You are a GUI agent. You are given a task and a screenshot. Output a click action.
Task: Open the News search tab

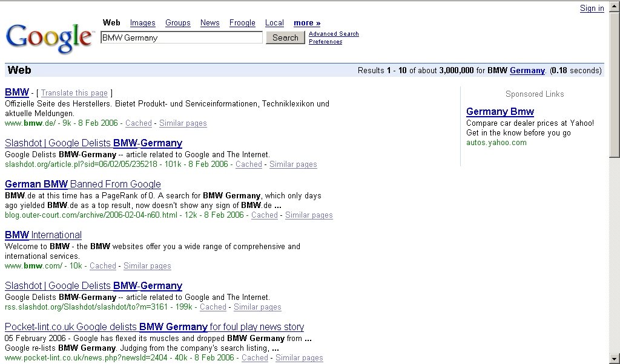click(x=210, y=23)
